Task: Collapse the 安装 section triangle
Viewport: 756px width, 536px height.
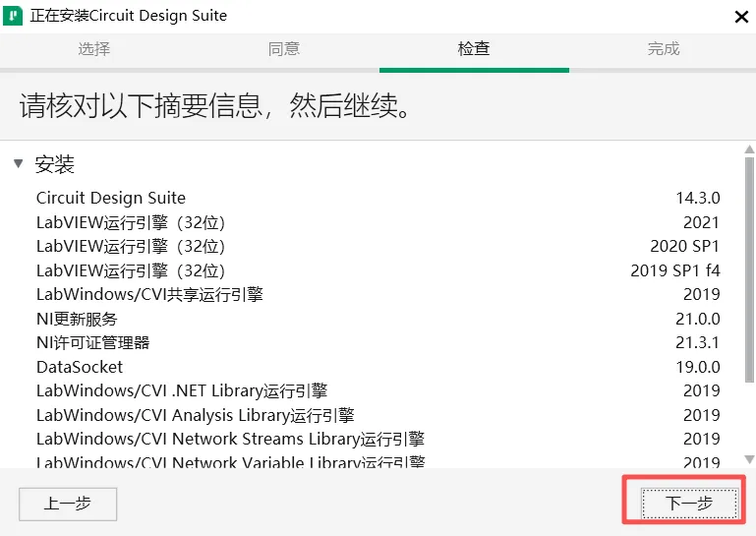Action: point(19,163)
